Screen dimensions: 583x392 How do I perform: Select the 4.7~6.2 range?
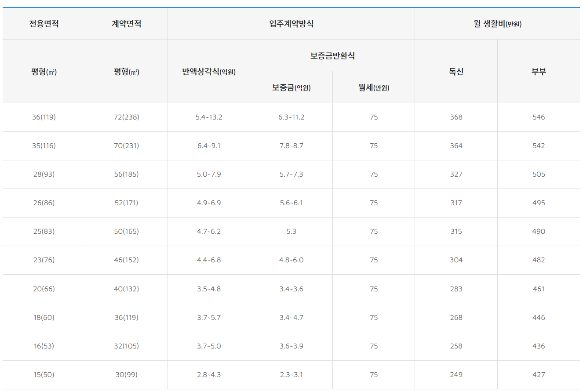209,232
